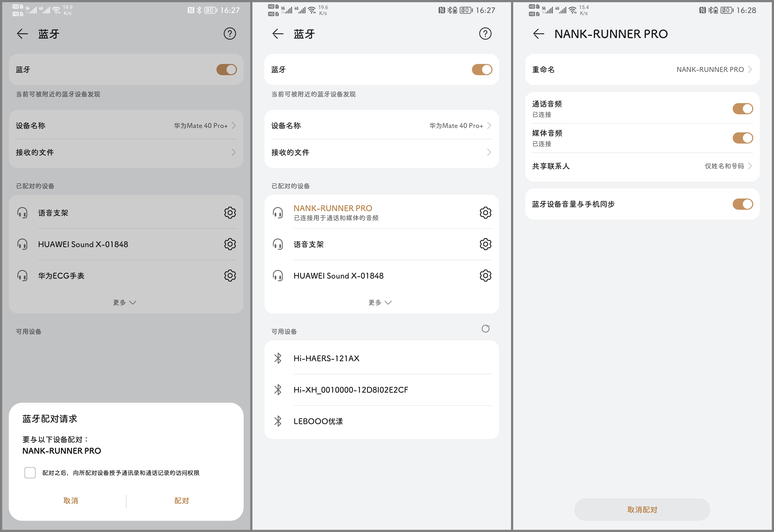
Task: Open settings gear for 语音支架 in left screen
Action: pyautogui.click(x=230, y=213)
